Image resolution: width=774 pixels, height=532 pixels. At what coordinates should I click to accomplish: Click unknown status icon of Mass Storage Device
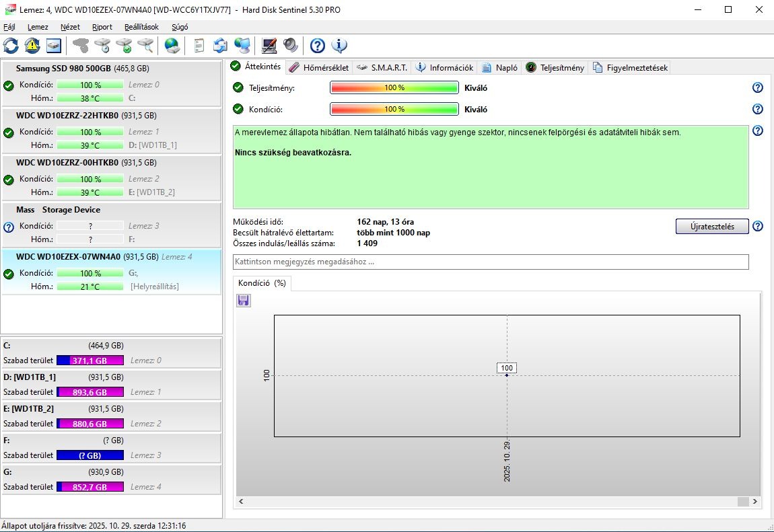[9, 227]
